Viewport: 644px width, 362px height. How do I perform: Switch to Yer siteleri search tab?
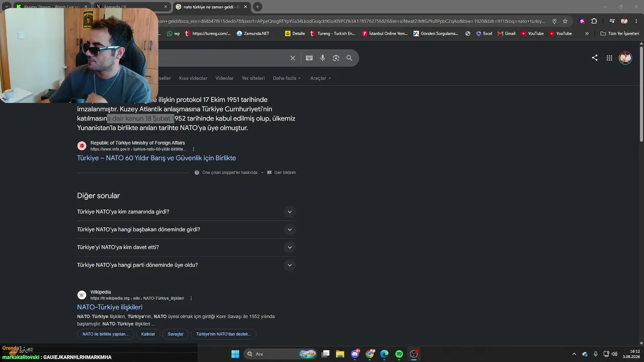[253, 78]
